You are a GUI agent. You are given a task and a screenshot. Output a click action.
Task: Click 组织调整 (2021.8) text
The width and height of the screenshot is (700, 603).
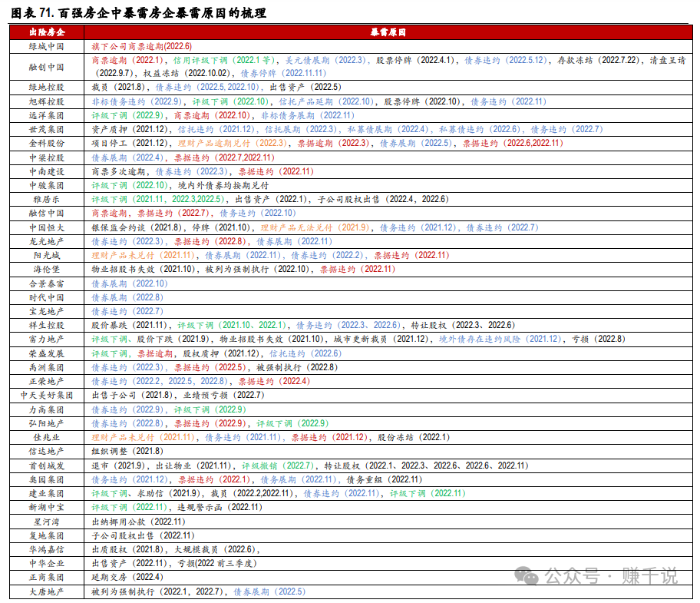coord(127,451)
